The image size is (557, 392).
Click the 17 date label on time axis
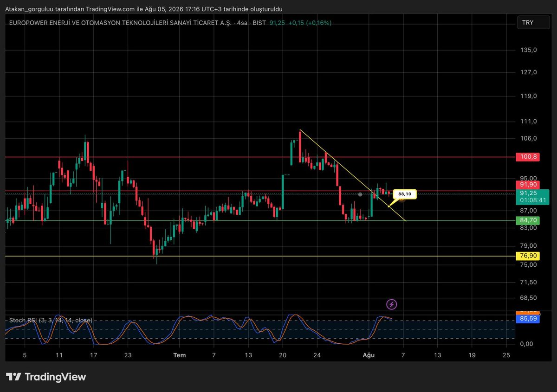[93, 355]
